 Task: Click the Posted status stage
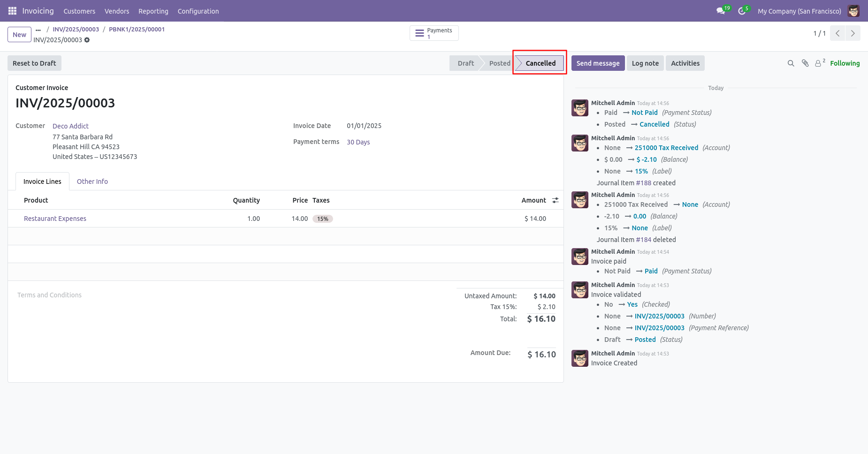click(x=499, y=63)
